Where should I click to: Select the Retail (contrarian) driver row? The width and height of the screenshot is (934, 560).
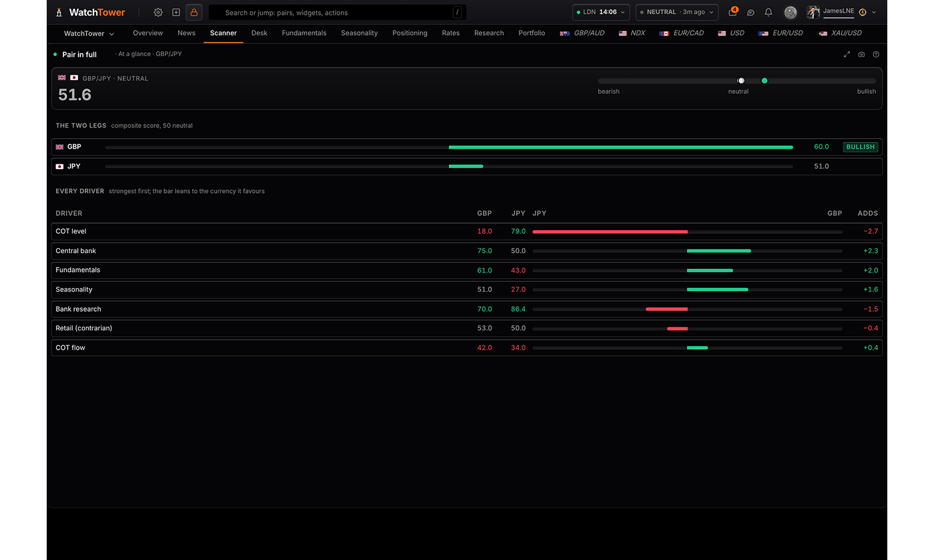(x=467, y=329)
